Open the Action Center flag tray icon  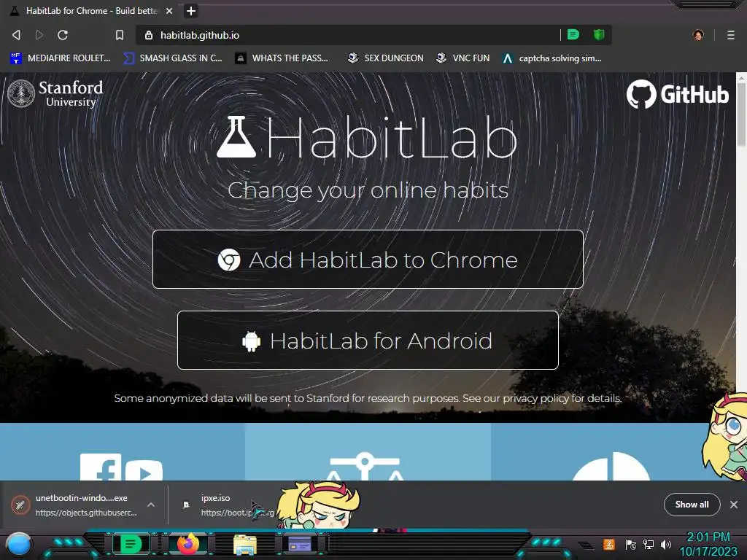point(630,544)
